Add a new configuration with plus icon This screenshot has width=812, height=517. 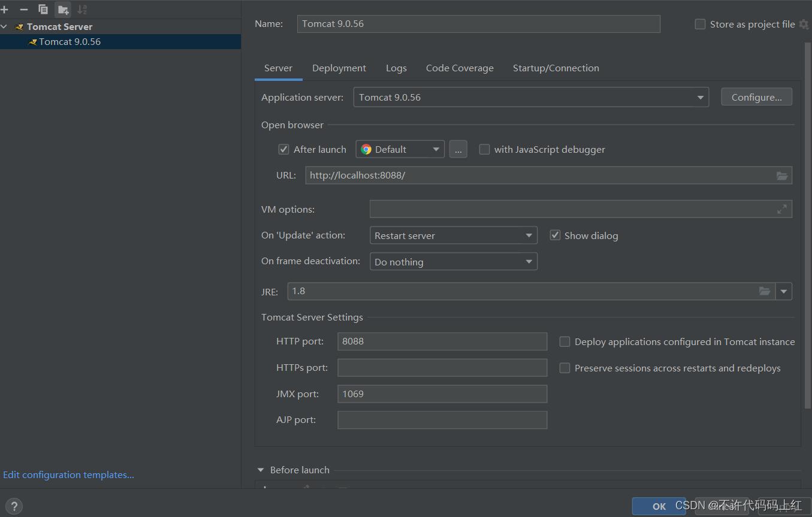[x=5, y=10]
